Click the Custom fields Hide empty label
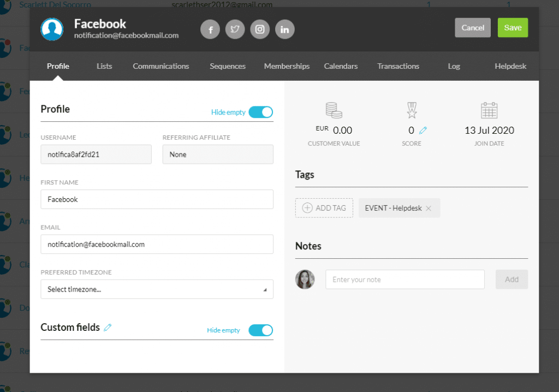The height and width of the screenshot is (392, 559). 223,330
